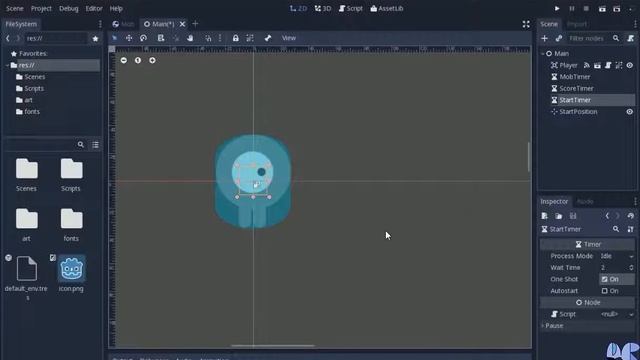Click the skeleton bone options icon
The height and width of the screenshot is (360, 640).
(x=268, y=38)
